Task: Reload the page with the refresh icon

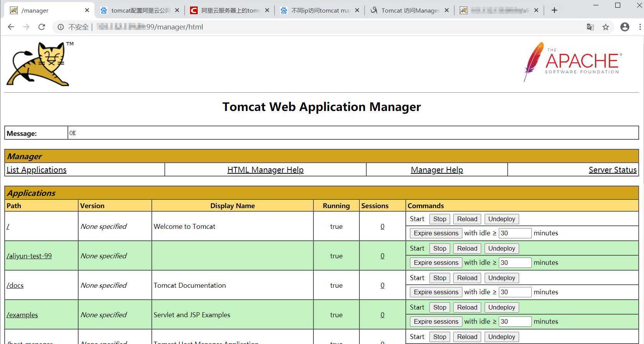Action: coord(42,27)
